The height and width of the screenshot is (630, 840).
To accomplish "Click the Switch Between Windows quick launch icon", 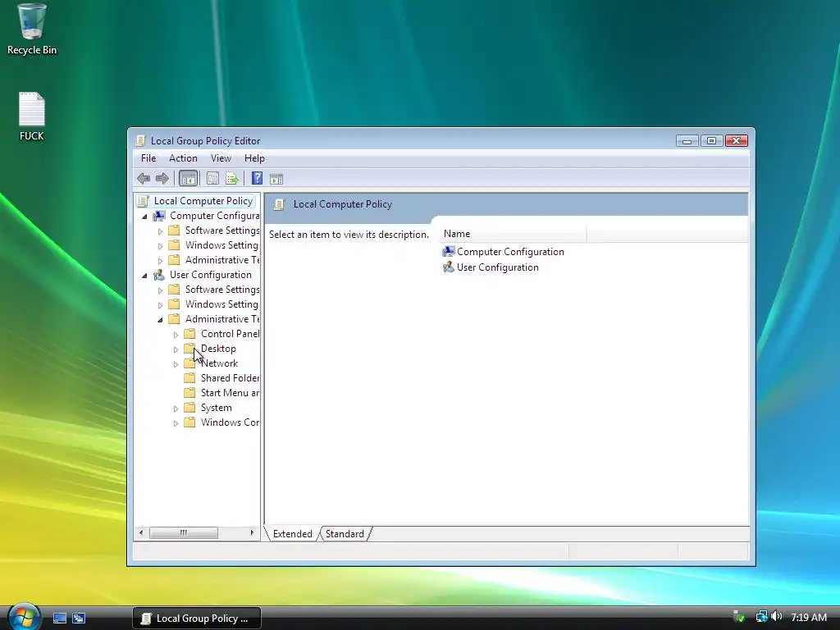I will coord(79,619).
